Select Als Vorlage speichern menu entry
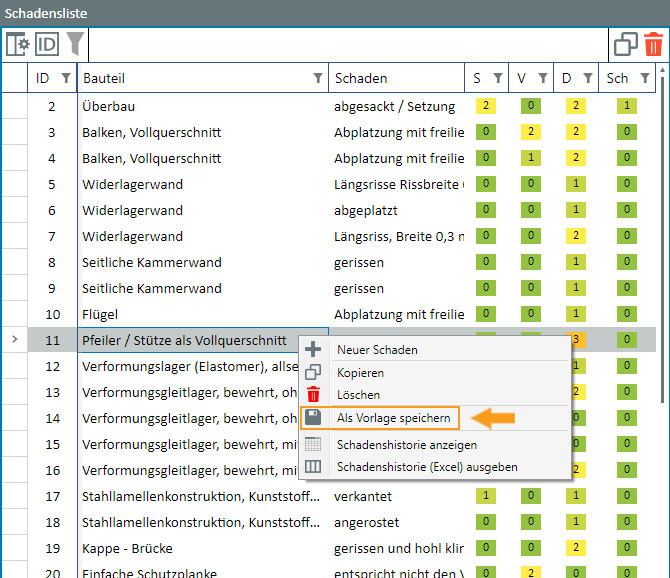The image size is (670, 578). (393, 417)
